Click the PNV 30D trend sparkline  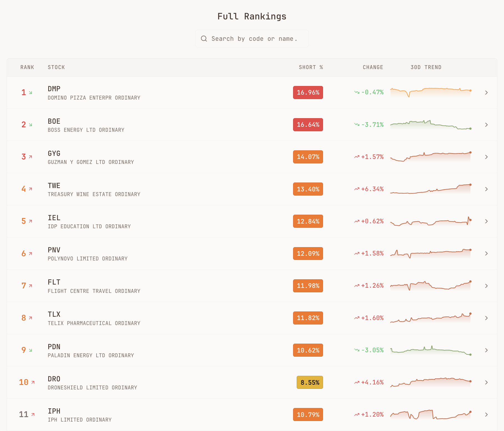click(430, 253)
